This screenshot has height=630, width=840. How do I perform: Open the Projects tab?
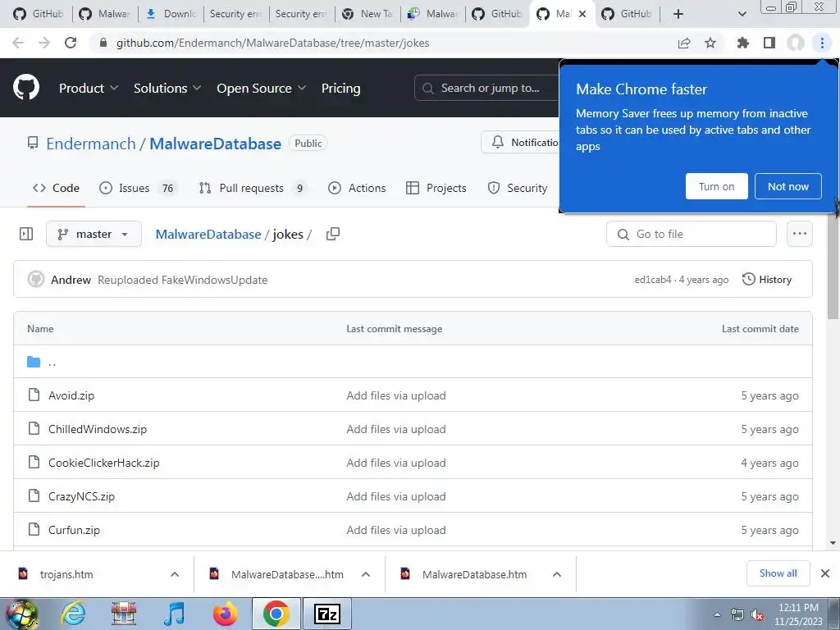436,188
